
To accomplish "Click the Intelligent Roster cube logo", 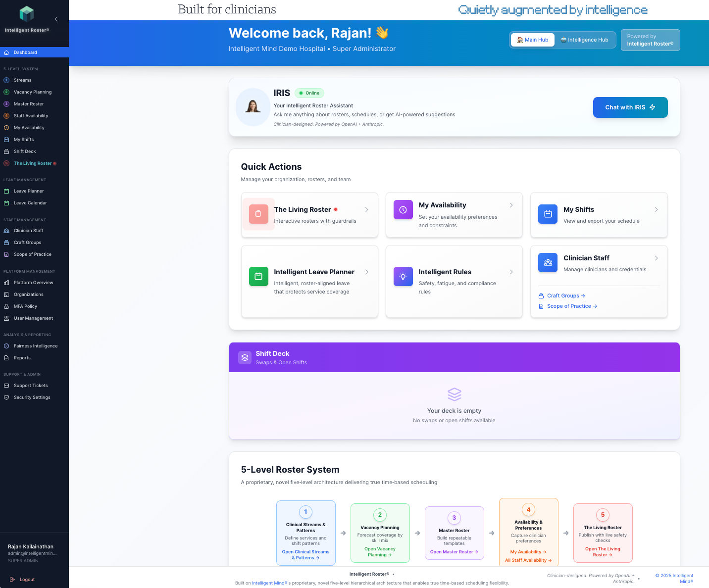I will click(x=27, y=14).
